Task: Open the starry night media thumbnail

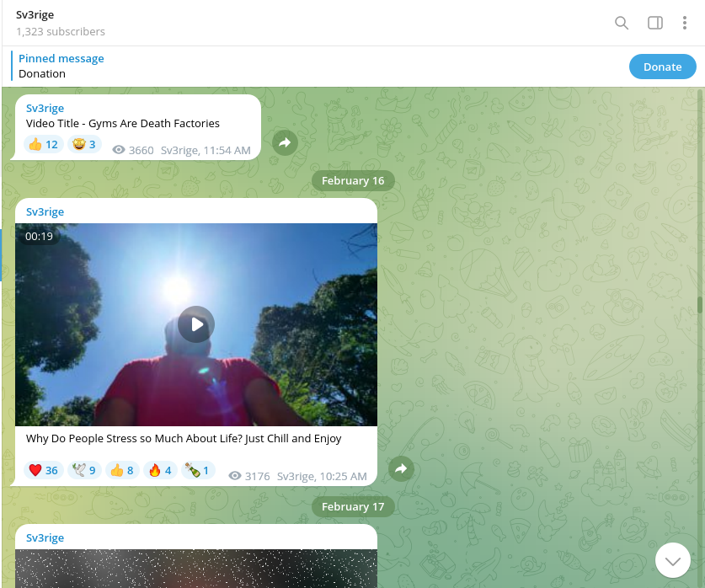Action: [x=196, y=569]
